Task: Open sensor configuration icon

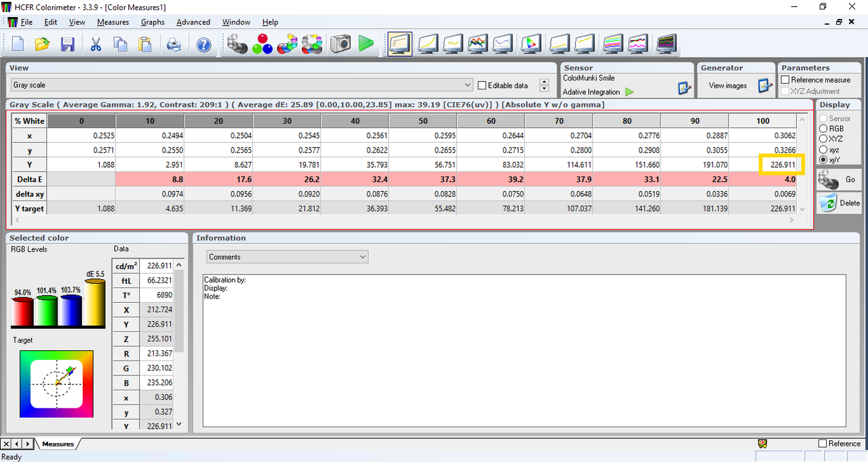Action: (x=684, y=87)
